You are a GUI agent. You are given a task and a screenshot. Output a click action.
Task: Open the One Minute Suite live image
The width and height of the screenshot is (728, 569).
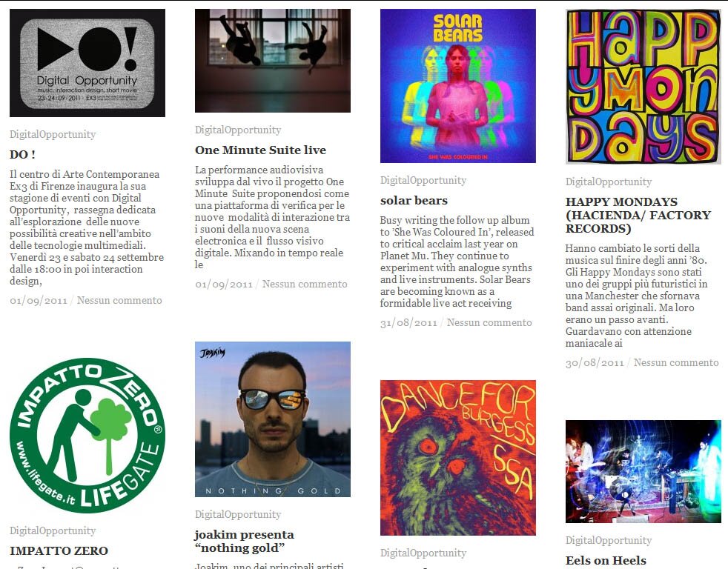pos(273,60)
